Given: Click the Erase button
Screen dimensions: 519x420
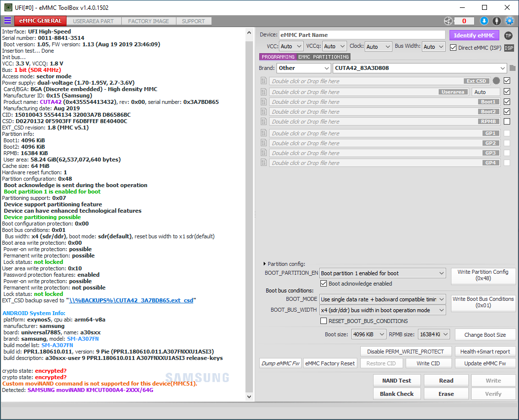Looking at the screenshot, I should 446,394.
